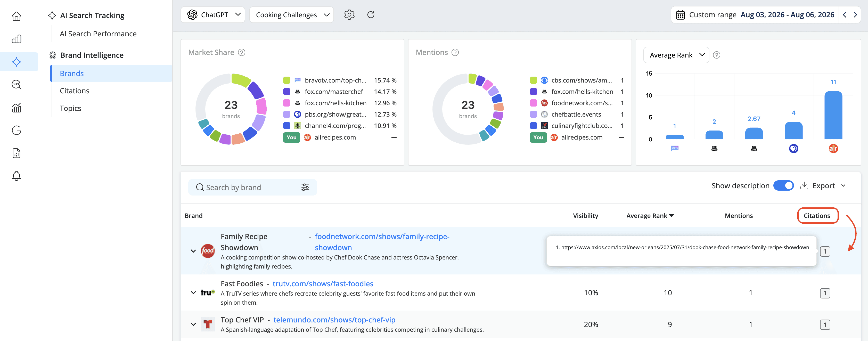Click the pink swatch for fox.com/hells-kitchen share

tap(286, 103)
